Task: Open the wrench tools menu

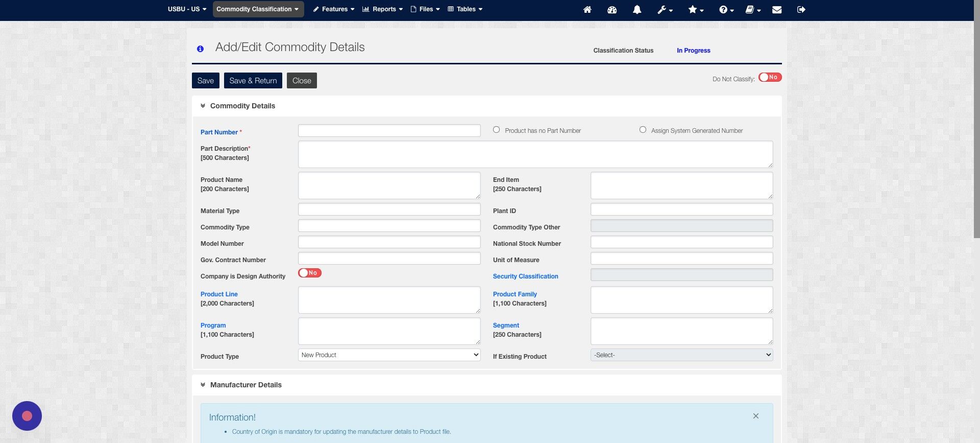Action: coord(665,9)
